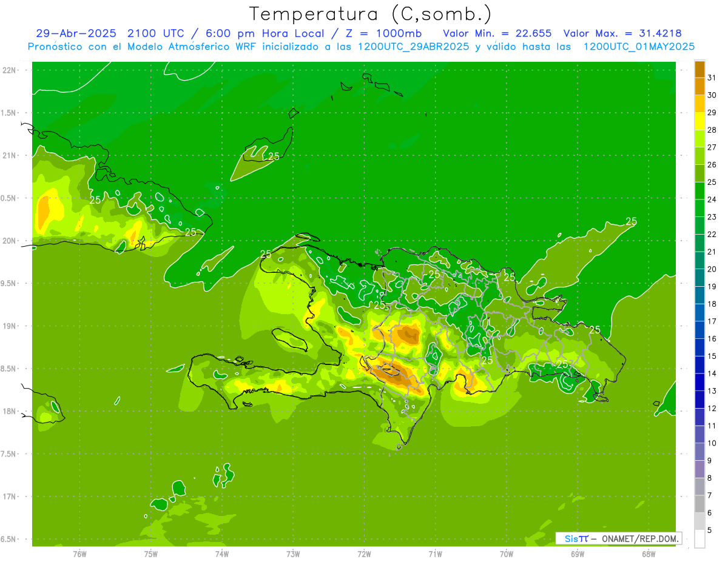Click the "75W" longitude axis label
The image size is (728, 562).
coord(151,554)
